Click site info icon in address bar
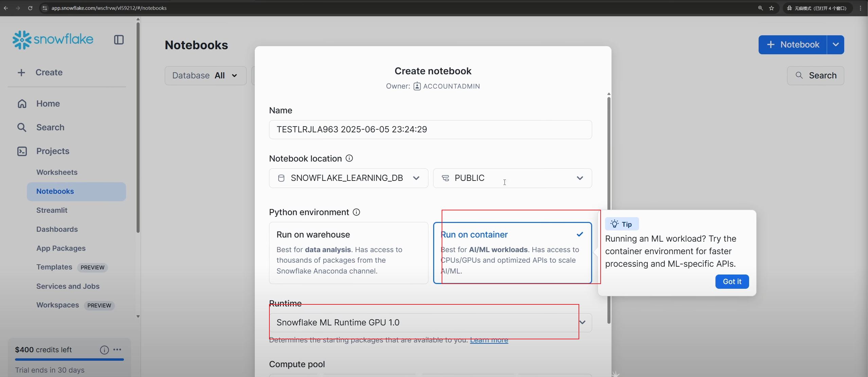Viewport: 868px width, 377px height. tap(45, 8)
